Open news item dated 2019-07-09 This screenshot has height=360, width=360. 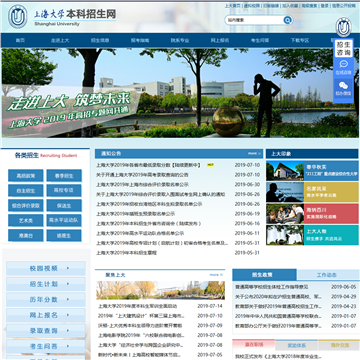(140, 325)
